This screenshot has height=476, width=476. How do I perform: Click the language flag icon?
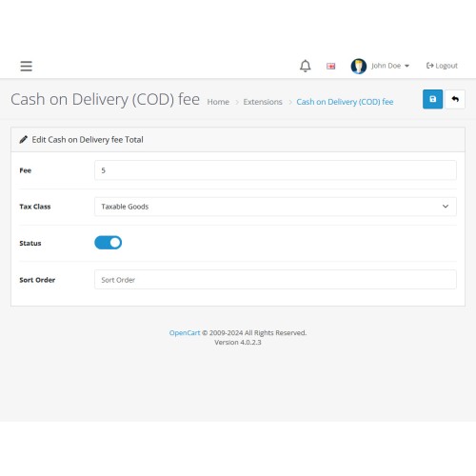point(330,66)
